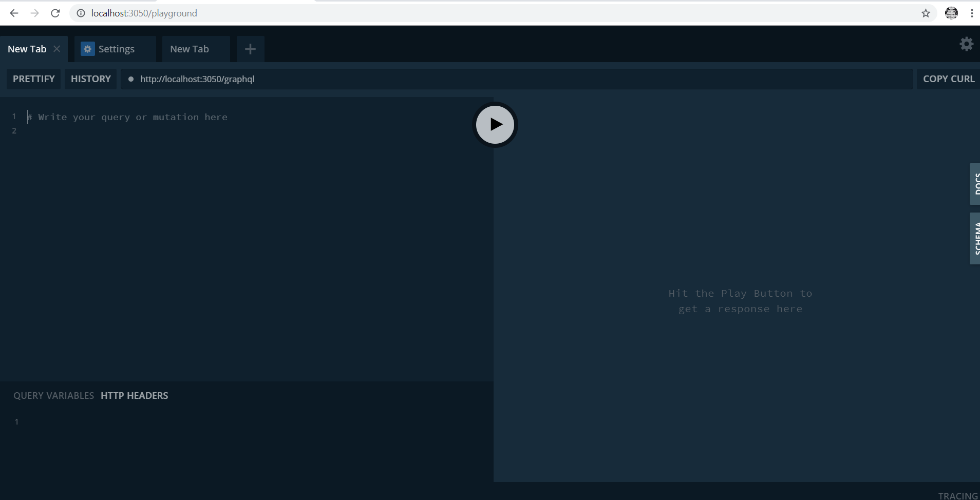The image size is (980, 500).
Task: Switch to HTTP HEADERS view
Action: (x=134, y=395)
